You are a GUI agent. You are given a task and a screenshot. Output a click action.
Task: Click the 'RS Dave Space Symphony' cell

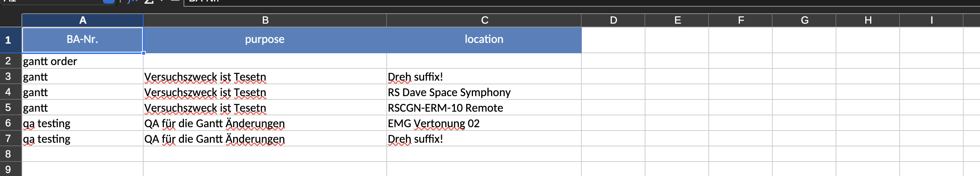tap(484, 92)
